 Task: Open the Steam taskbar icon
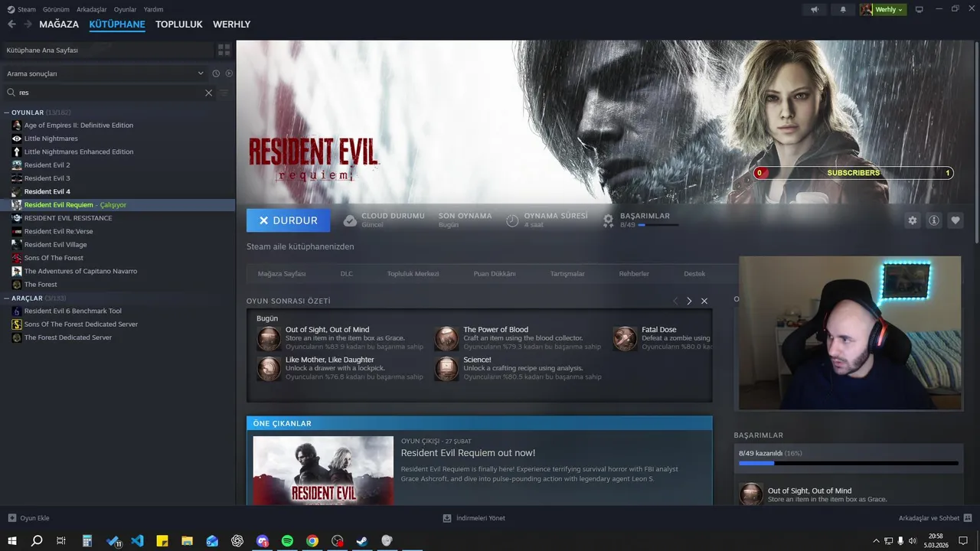[362, 540]
